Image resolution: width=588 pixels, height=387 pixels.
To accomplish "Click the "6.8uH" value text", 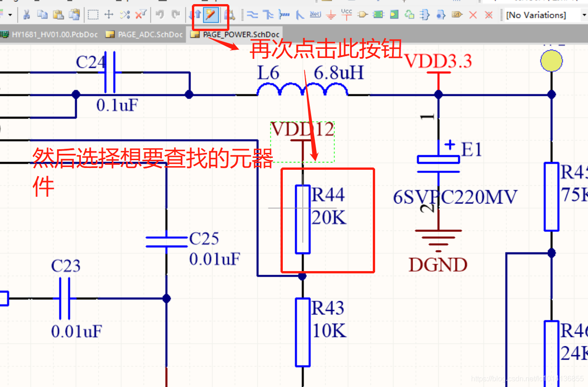I will (x=339, y=73).
